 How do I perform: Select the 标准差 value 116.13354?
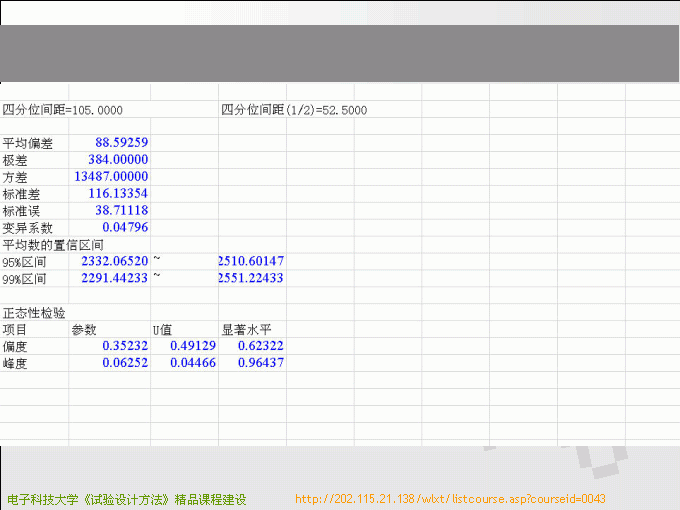coord(117,194)
